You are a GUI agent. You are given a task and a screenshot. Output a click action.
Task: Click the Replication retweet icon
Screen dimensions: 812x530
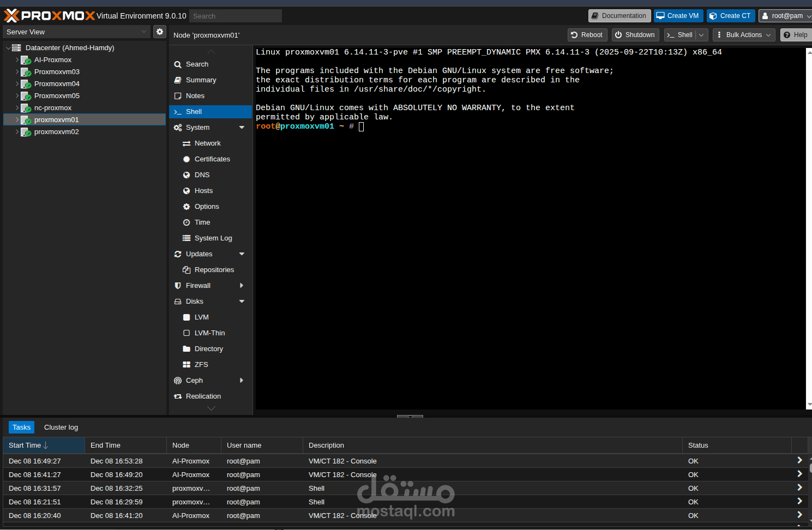coord(178,396)
